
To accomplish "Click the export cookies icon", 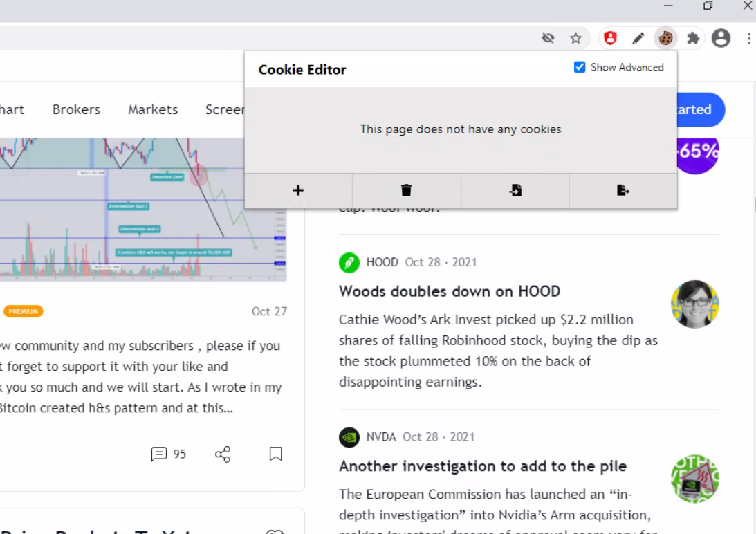I will pyautogui.click(x=623, y=190).
